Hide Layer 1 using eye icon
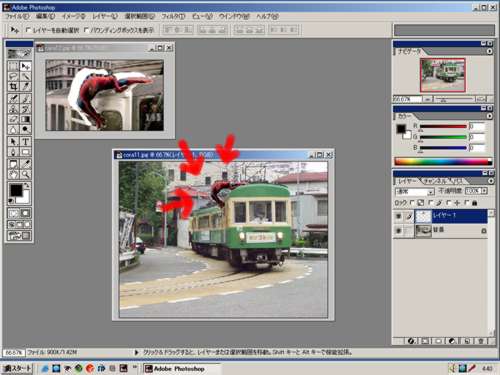This screenshot has height=375, width=500. coord(398,216)
